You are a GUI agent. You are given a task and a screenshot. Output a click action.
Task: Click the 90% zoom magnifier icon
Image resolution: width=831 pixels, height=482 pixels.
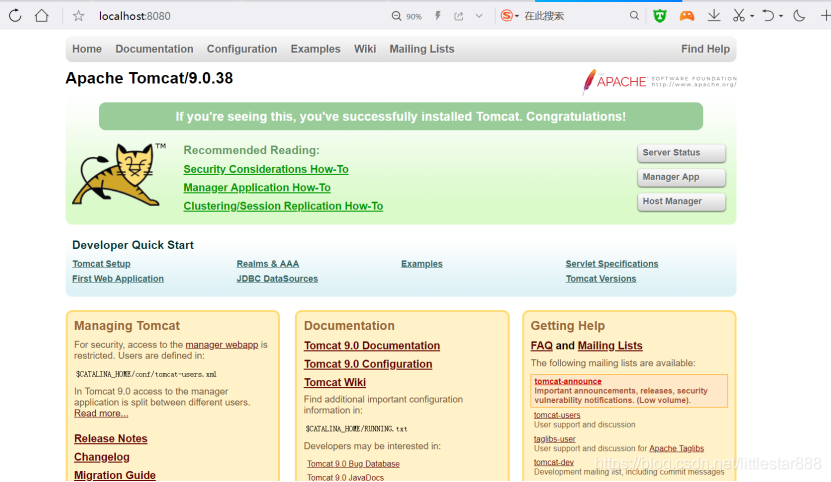396,16
